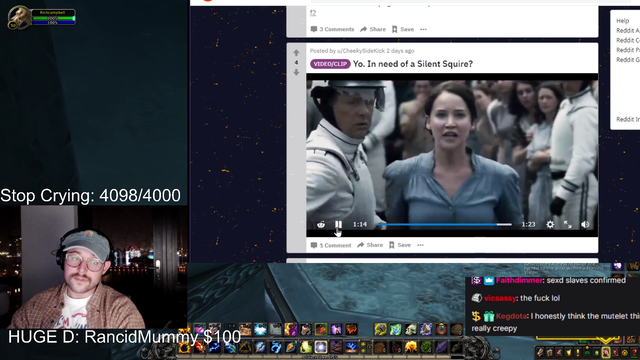This screenshot has height=360, width=640.
Task: Share the upper post with 3 comments
Action: (x=373, y=29)
